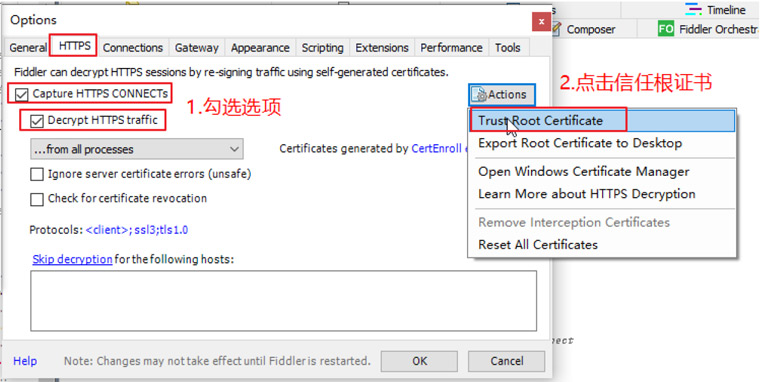Enable Check for certificate revocation
The image size is (760, 382).
(37, 199)
